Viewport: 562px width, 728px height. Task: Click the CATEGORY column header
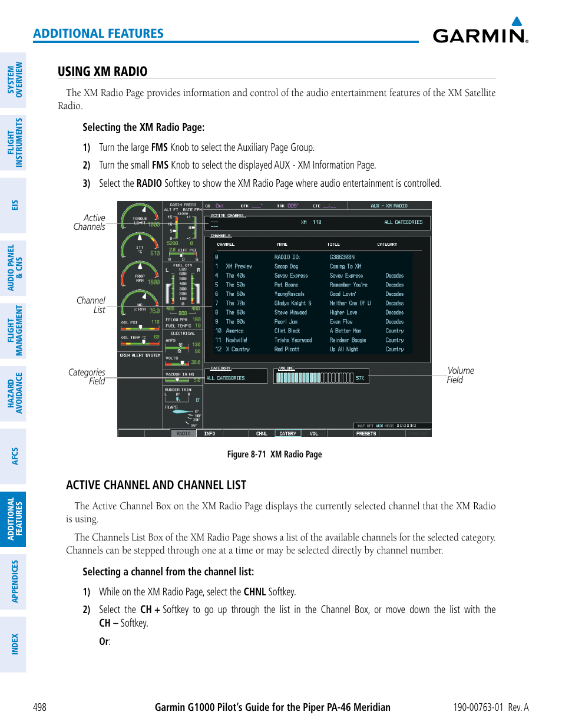click(x=387, y=244)
